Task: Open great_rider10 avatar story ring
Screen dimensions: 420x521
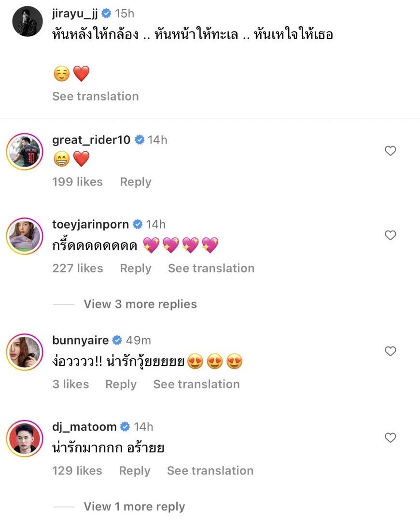Action: point(25,151)
